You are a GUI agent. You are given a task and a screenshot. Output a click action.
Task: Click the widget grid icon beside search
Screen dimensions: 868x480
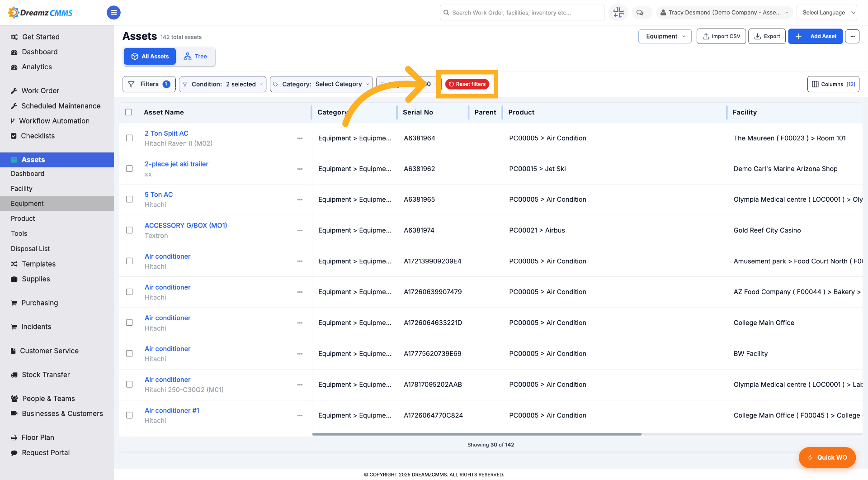pos(618,13)
